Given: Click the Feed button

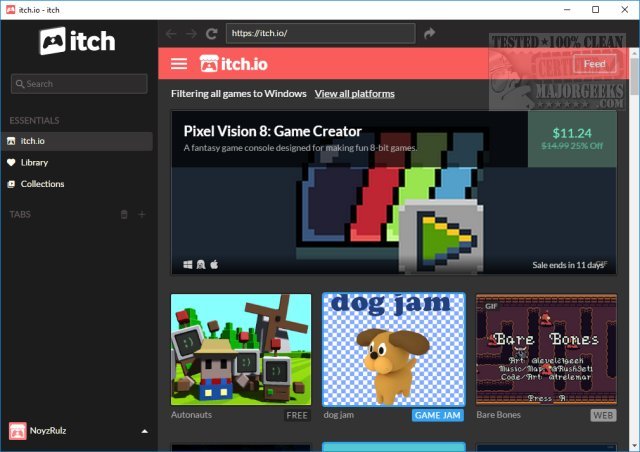Looking at the screenshot, I should pyautogui.click(x=594, y=64).
